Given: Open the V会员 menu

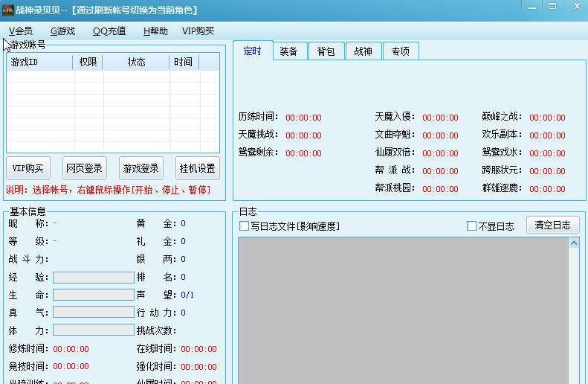Looking at the screenshot, I should point(21,31).
